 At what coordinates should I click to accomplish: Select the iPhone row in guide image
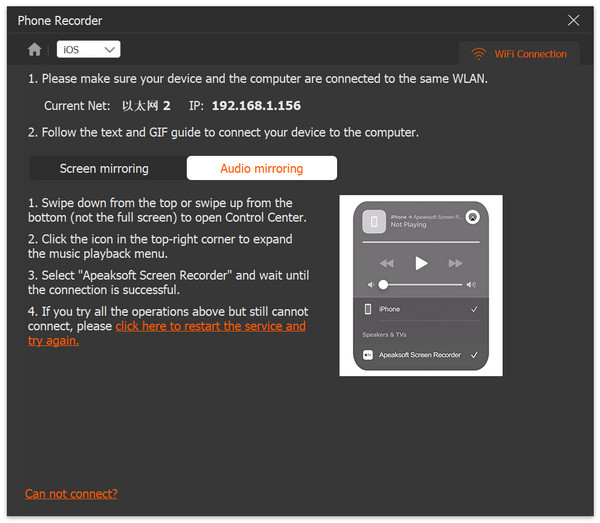421,309
